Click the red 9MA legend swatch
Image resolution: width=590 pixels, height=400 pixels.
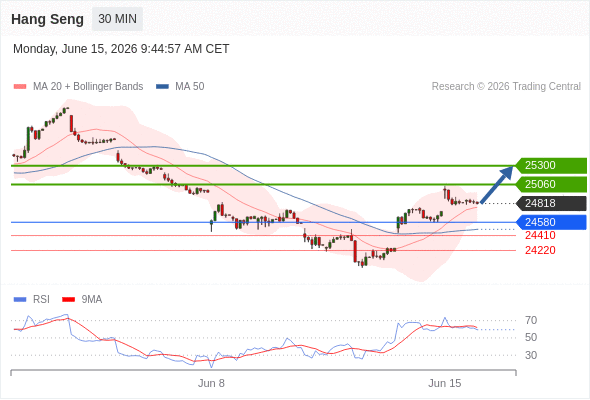click(68, 300)
